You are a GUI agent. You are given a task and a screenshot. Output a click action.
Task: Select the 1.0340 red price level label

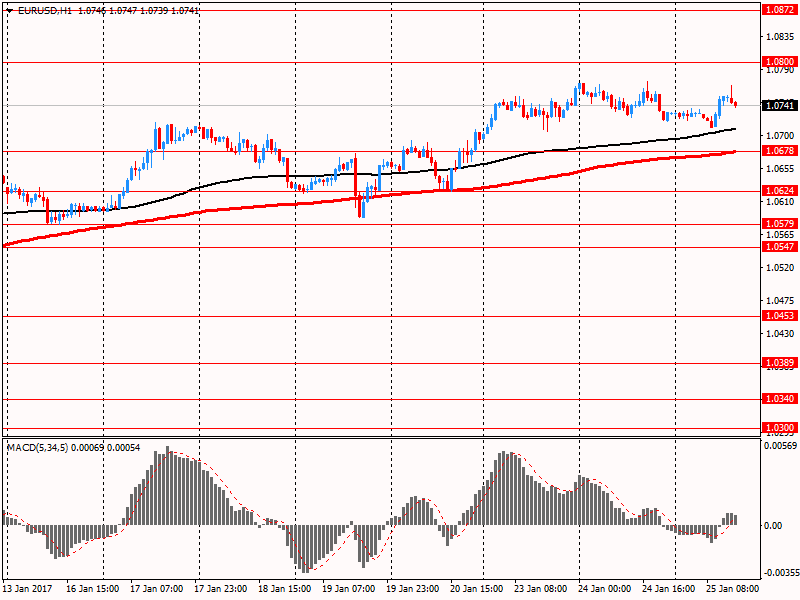pos(779,399)
